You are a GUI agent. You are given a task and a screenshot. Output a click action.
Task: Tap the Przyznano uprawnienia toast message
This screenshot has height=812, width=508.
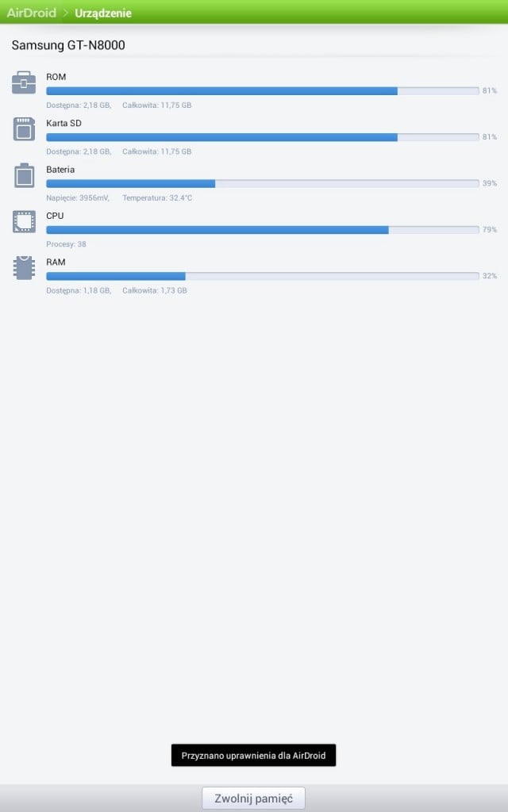click(x=253, y=755)
